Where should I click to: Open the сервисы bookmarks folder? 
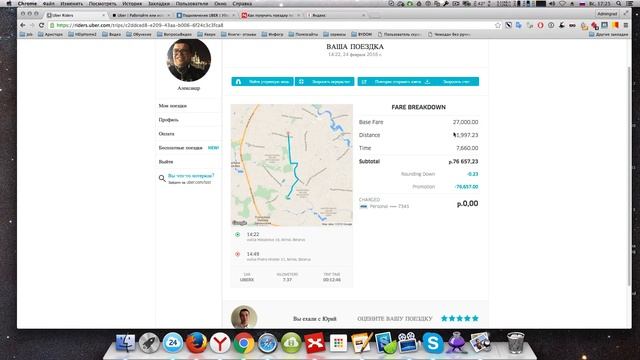(x=335, y=34)
